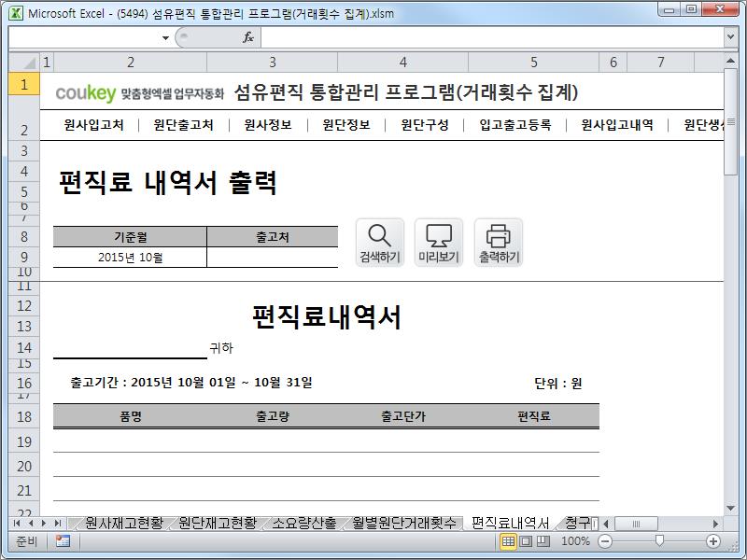
Task: Click the 준비 ready status text
Action: pyautogui.click(x=26, y=541)
